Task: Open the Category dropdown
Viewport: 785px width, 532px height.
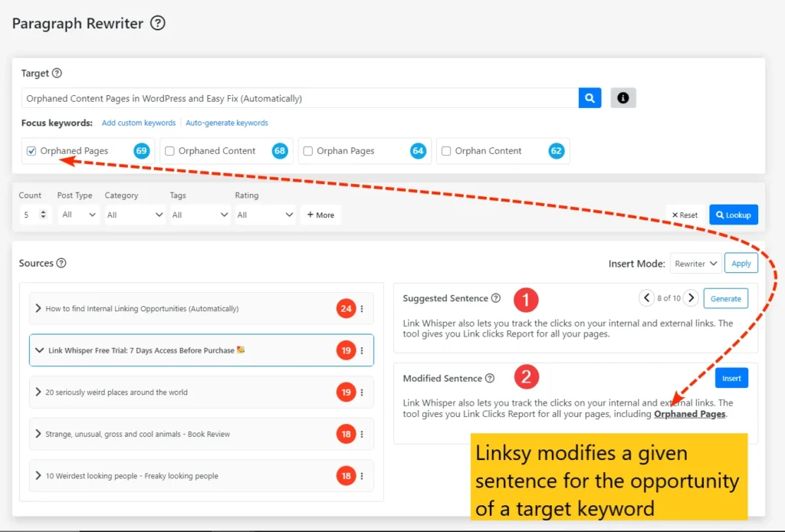Action: point(135,215)
